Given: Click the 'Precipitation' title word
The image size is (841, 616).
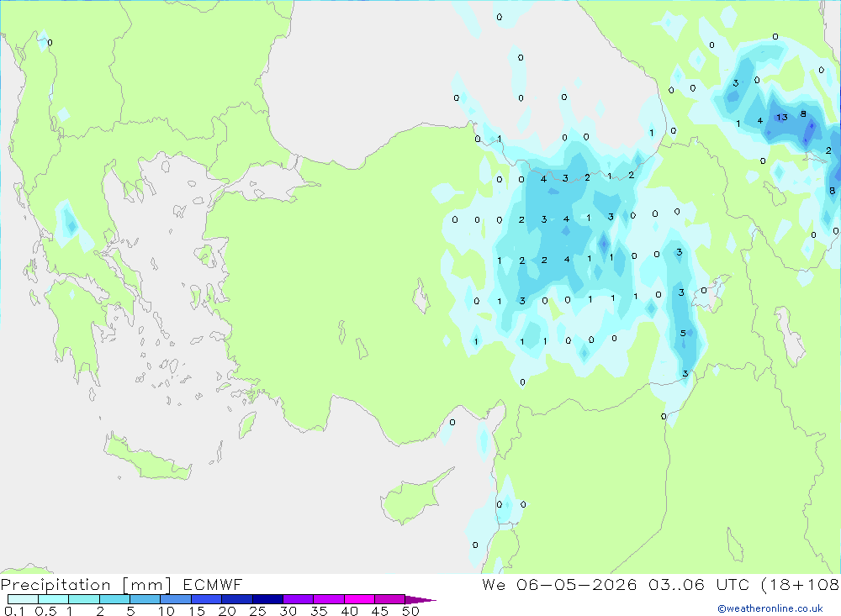Looking at the screenshot, I should click(x=56, y=585).
